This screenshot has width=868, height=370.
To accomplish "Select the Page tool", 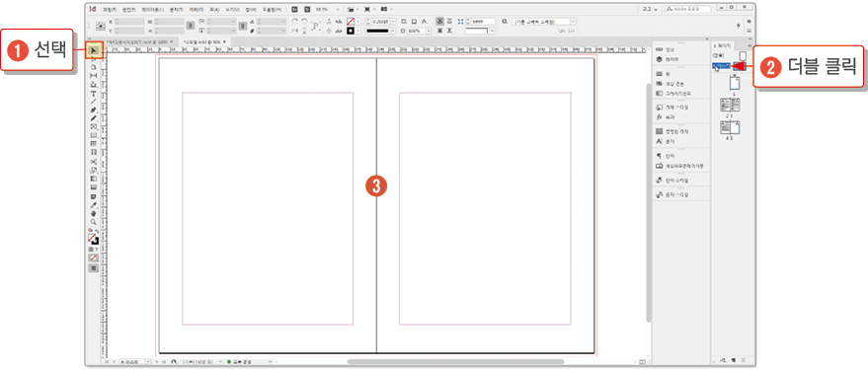I will click(x=94, y=67).
